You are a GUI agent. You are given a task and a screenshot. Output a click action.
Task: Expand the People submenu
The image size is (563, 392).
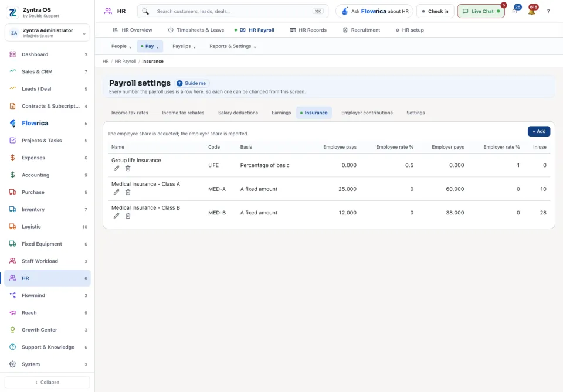coord(121,46)
